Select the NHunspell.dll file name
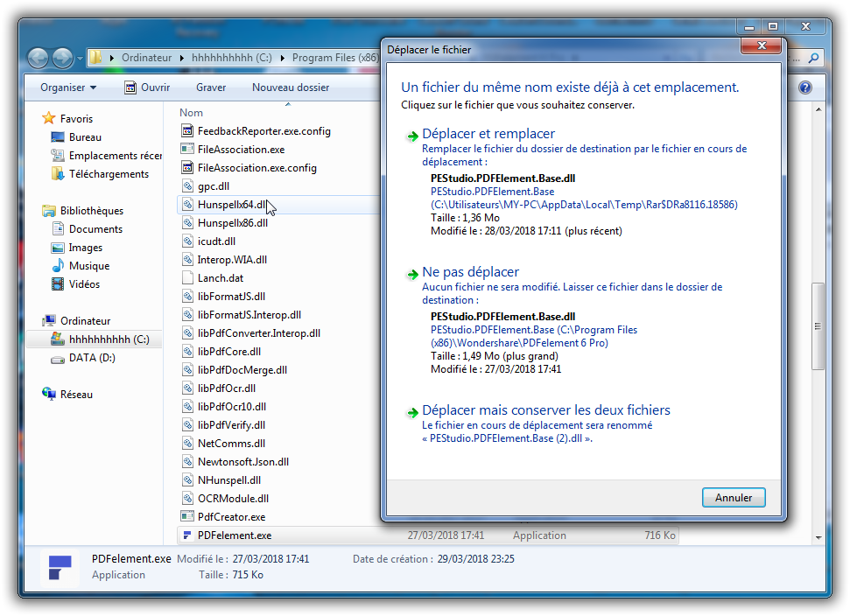 229,480
